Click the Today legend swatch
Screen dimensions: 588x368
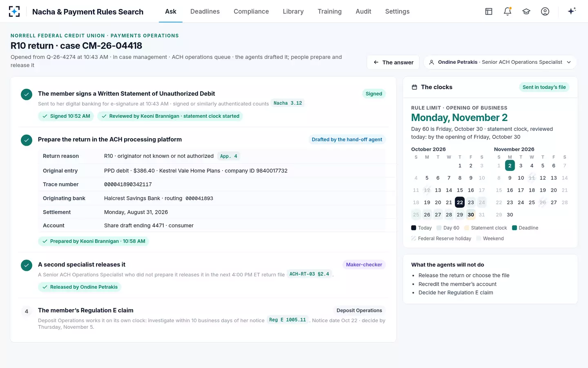click(414, 228)
